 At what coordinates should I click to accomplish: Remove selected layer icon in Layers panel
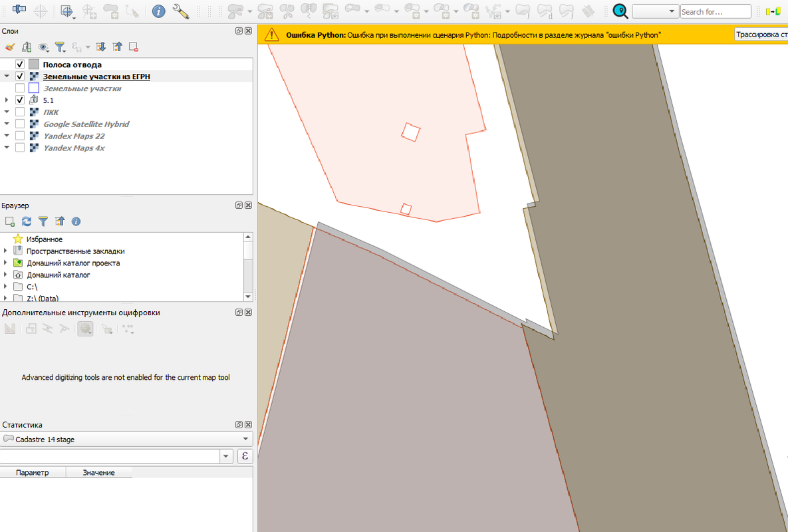click(134, 47)
